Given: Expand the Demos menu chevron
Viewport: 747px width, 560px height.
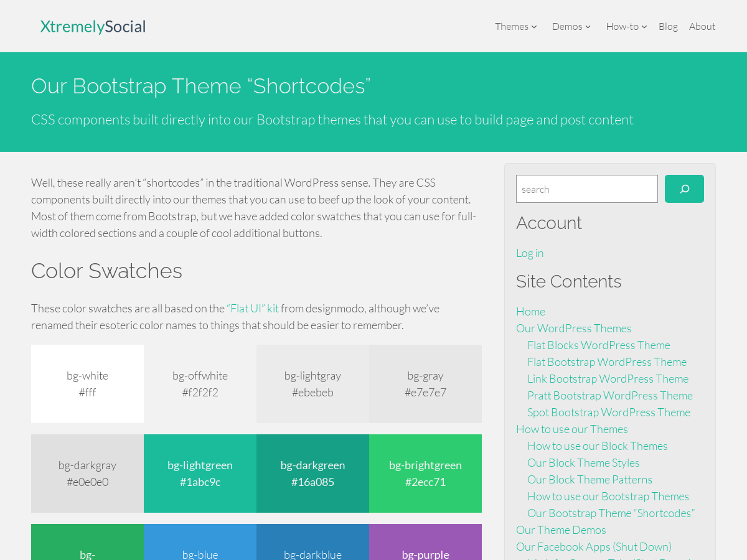Looking at the screenshot, I should click(x=588, y=27).
